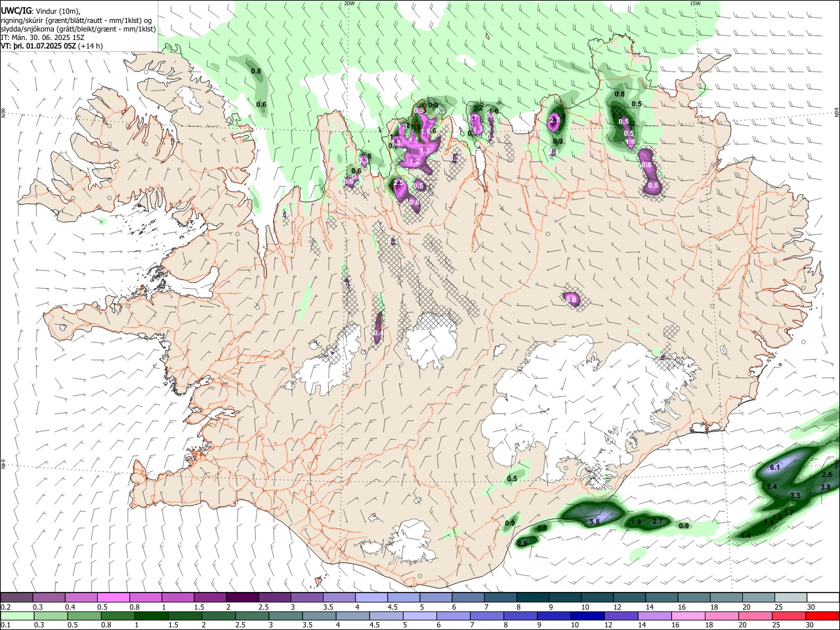Click the '15W' longitude label
Image resolution: width=840 pixels, height=630 pixels.
(x=696, y=3)
